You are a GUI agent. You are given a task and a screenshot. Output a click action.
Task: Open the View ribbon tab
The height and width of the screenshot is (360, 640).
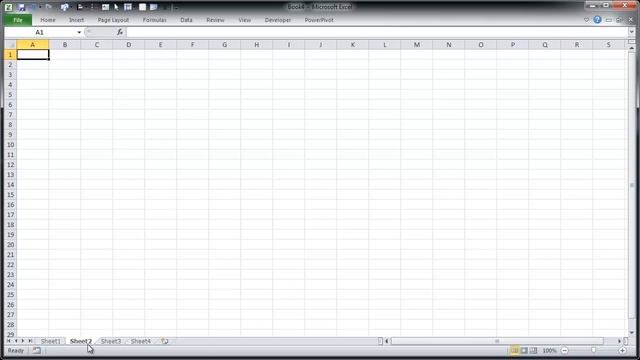tap(244, 20)
